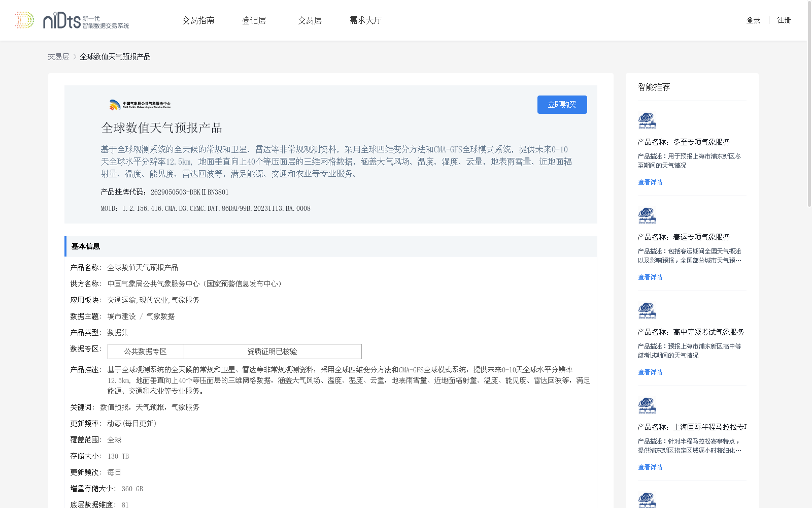Click the 应用板块 value 交通运输,现代农业,气象服务

click(153, 300)
